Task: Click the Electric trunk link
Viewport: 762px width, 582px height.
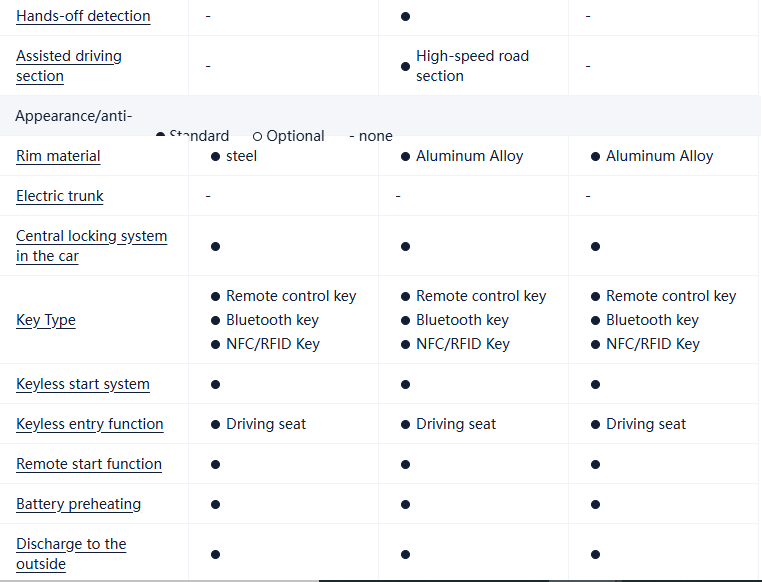Action: pos(60,196)
